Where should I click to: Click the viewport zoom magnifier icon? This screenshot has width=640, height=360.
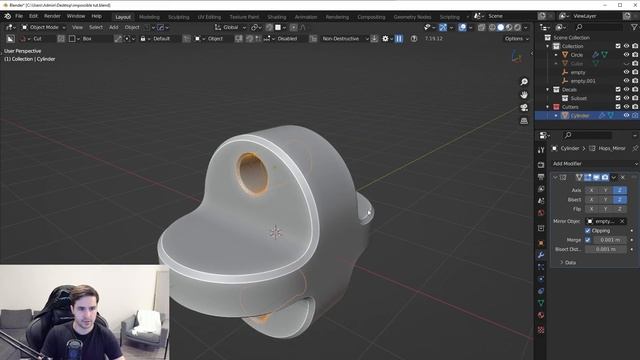(x=524, y=82)
